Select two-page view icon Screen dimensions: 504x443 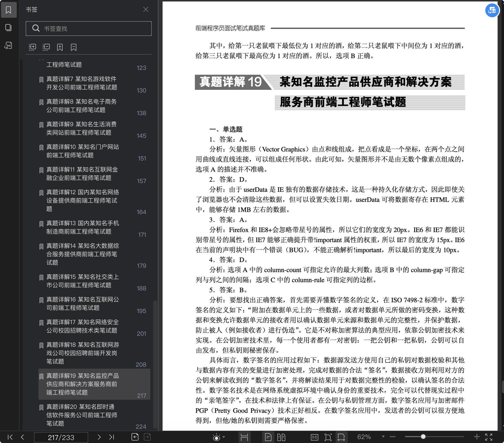click(281, 437)
